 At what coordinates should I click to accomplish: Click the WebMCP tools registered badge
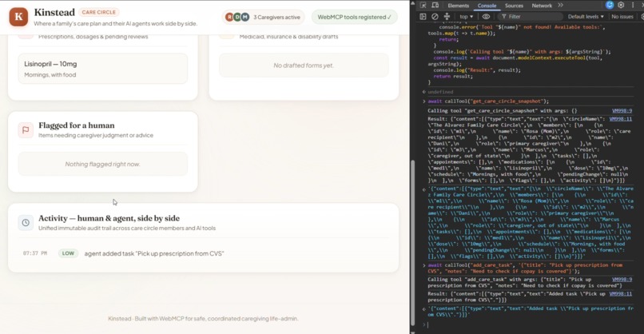[355, 17]
